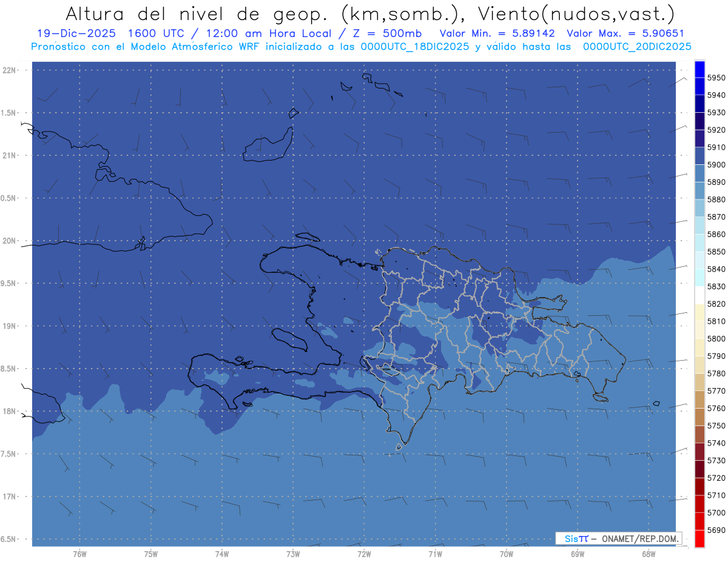Click the 72W longitude label
This screenshot has height=562, width=728.
(364, 554)
